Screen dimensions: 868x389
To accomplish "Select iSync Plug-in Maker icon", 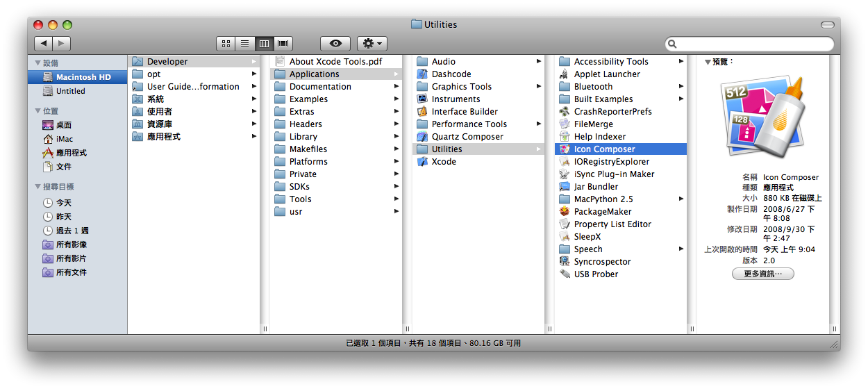I will 565,174.
